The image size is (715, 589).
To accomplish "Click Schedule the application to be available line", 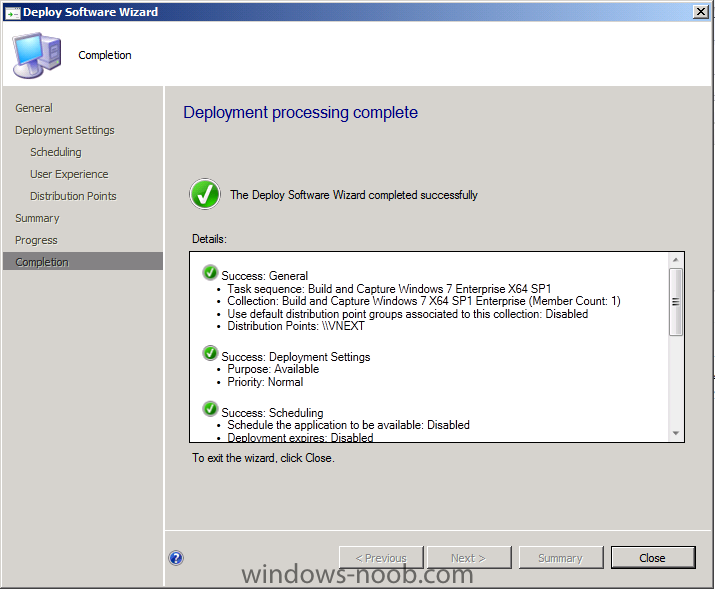I will click(348, 425).
